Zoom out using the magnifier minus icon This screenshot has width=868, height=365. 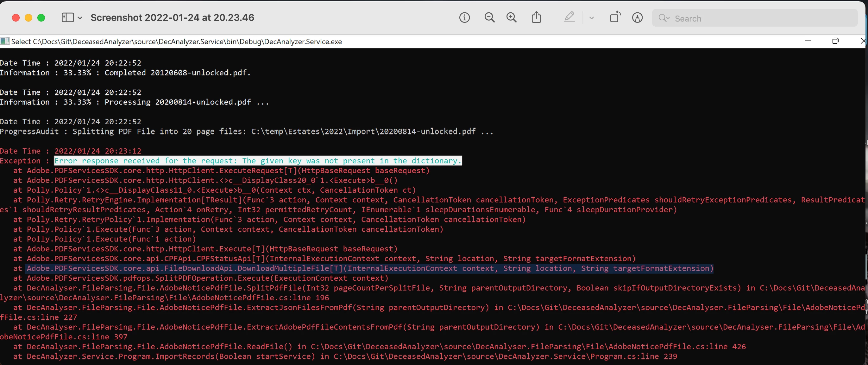489,17
